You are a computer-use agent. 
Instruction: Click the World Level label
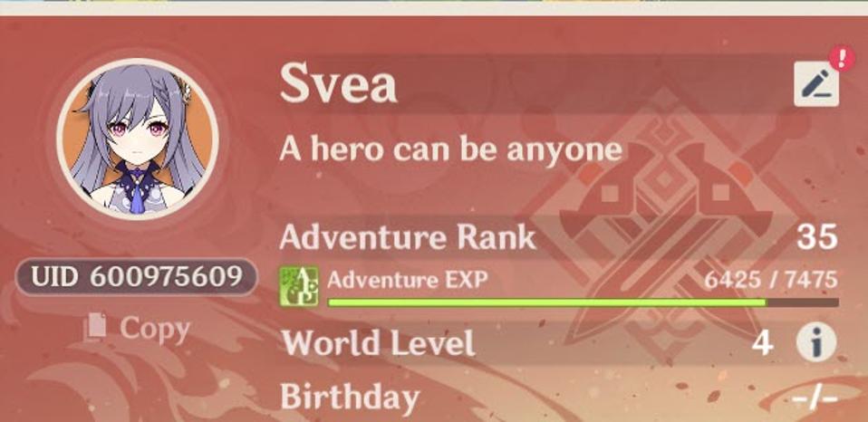click(x=379, y=343)
